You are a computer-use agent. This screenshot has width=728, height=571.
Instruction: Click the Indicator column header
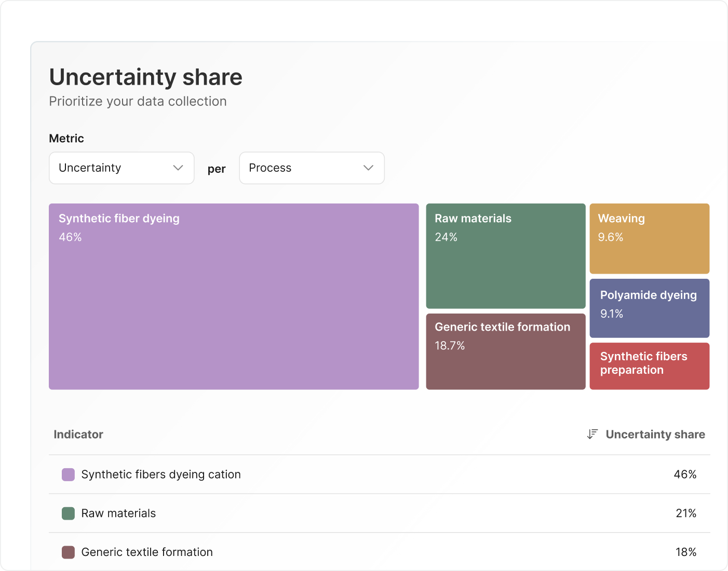78,434
